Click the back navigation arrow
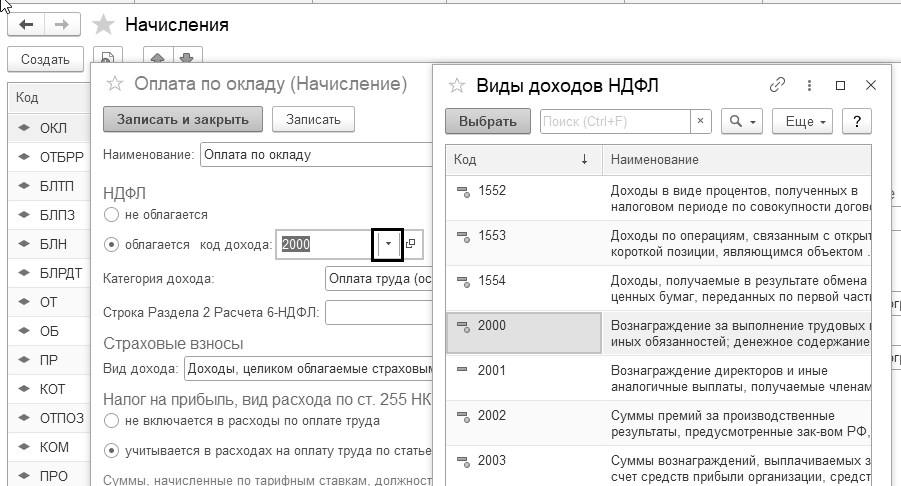The image size is (901, 486). tap(26, 25)
